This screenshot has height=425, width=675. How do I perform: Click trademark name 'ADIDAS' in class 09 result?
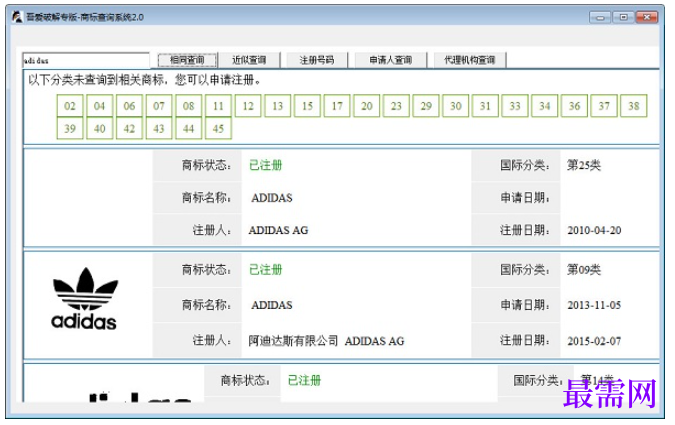point(272,305)
